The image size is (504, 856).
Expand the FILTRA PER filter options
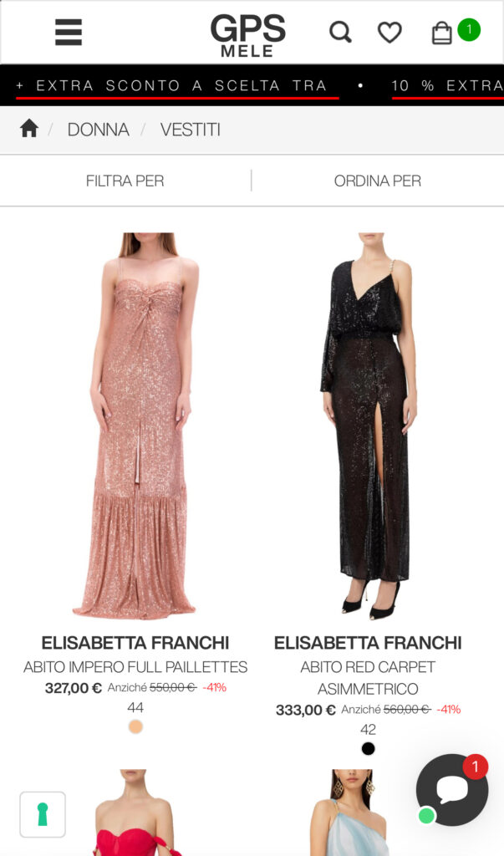tap(125, 181)
